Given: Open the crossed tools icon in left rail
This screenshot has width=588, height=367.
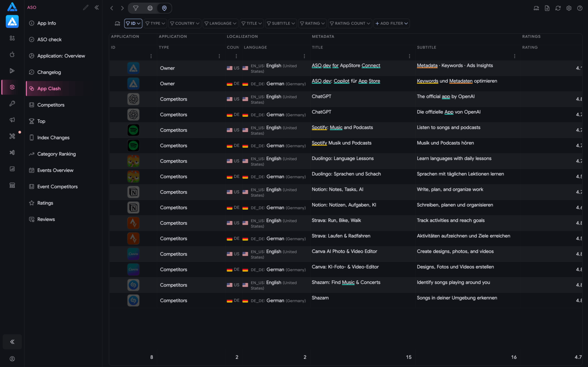Looking at the screenshot, I should [x=12, y=136].
